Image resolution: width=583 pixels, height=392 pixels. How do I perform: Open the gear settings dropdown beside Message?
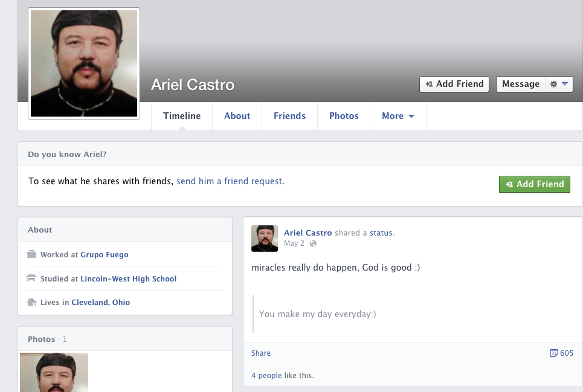click(x=559, y=84)
